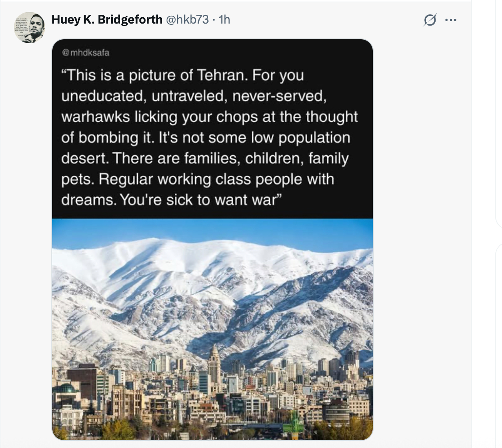This screenshot has width=502, height=448.
Task: Click the phrase "You're sick to want war"
Action: pos(201,200)
